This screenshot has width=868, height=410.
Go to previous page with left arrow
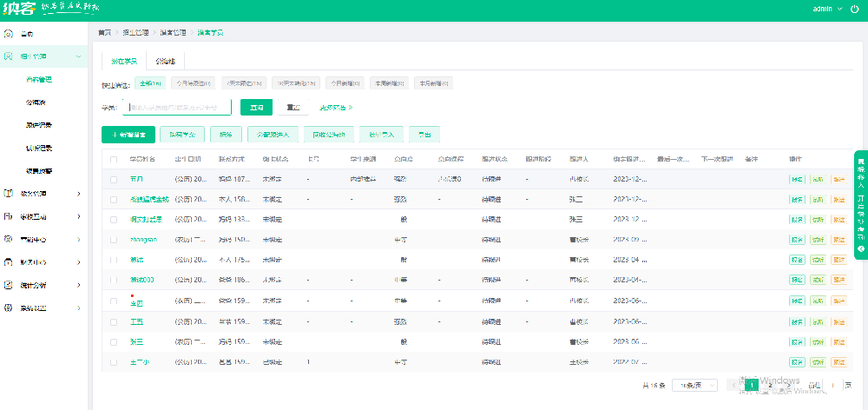point(734,385)
